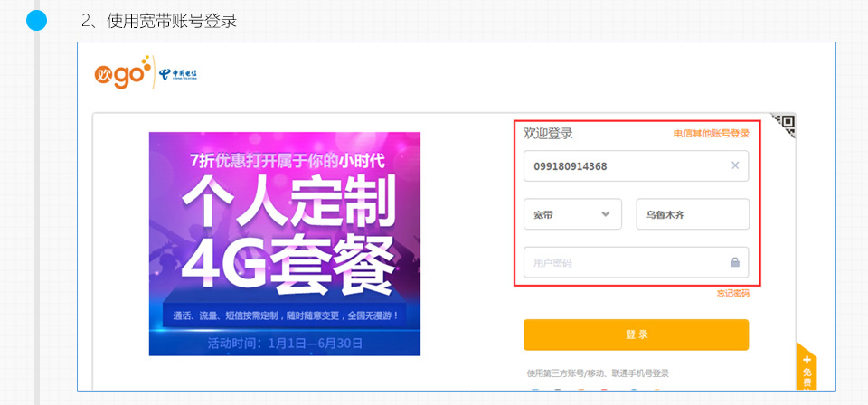Viewport: 868px width, 405px height.
Task: Click the 忘记密码 link
Action: (x=733, y=294)
